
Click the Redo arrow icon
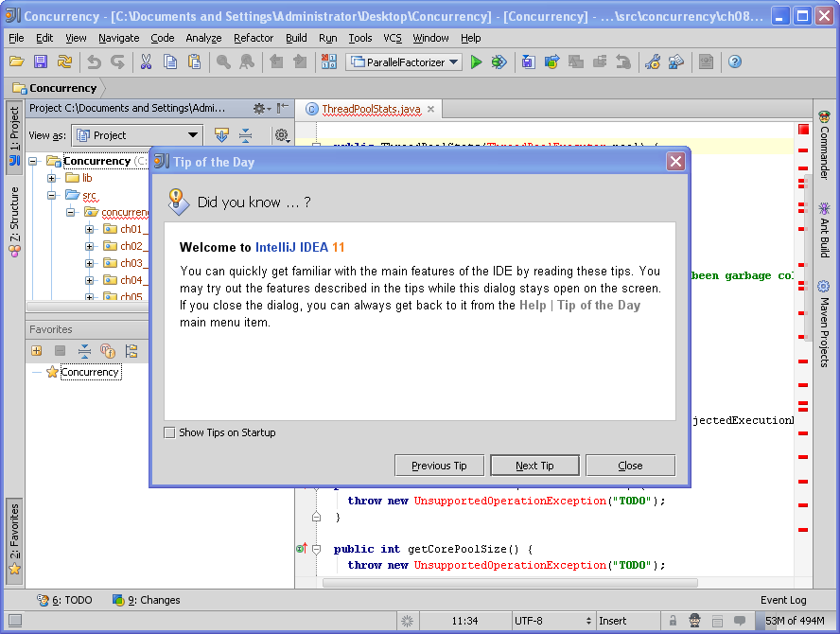[118, 62]
